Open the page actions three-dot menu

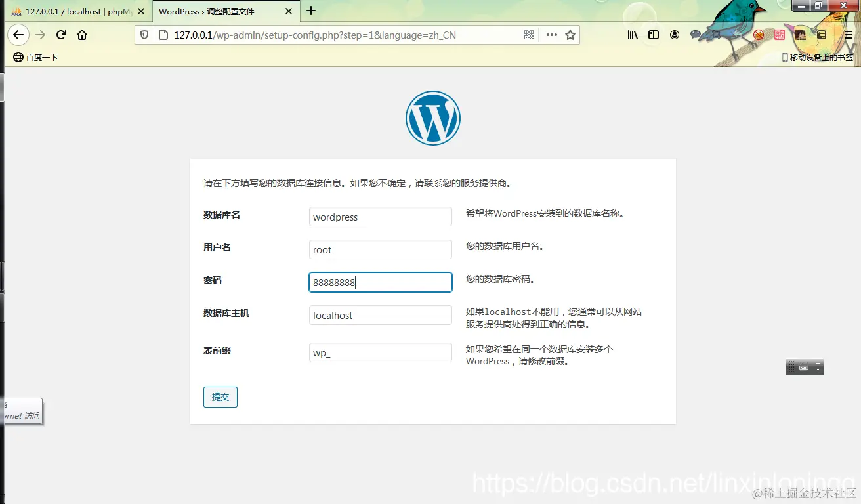tap(551, 35)
